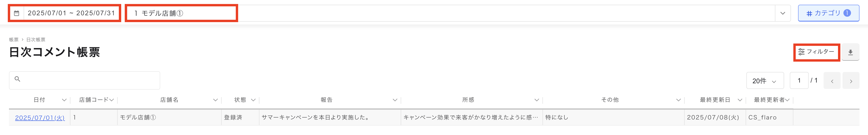Expand the store selector dropdown chevron

[782, 13]
